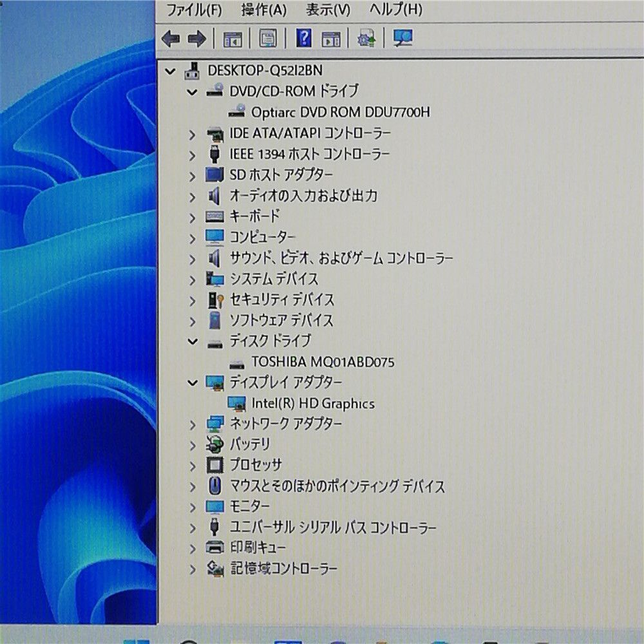
Task: Click the SD ホスト アダプター icon
Action: [x=214, y=175]
